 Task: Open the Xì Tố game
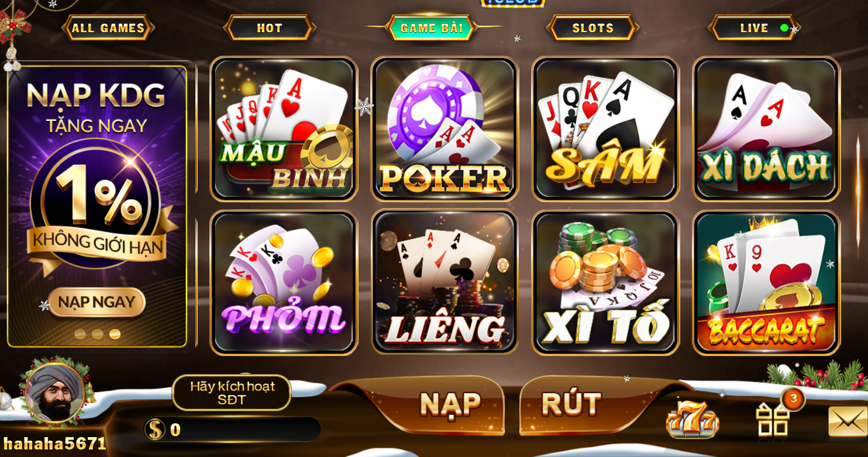point(605,283)
